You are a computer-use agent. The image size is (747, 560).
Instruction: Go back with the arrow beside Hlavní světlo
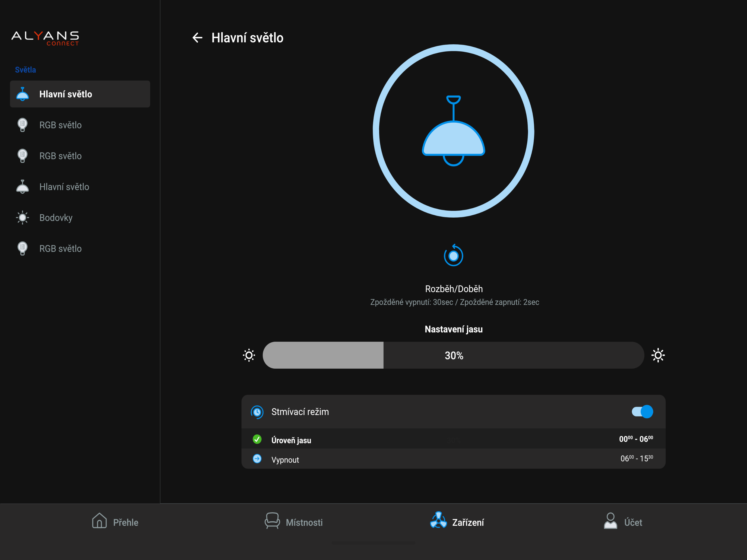(x=197, y=37)
